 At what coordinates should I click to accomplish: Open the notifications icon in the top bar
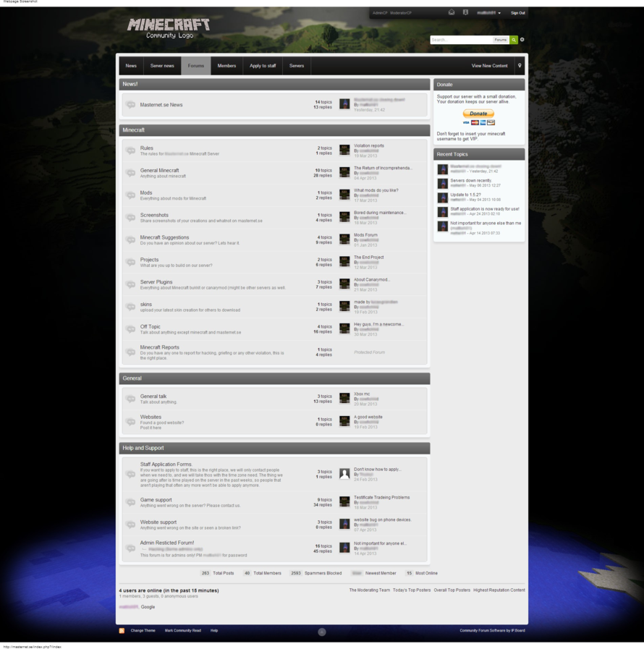click(x=465, y=12)
